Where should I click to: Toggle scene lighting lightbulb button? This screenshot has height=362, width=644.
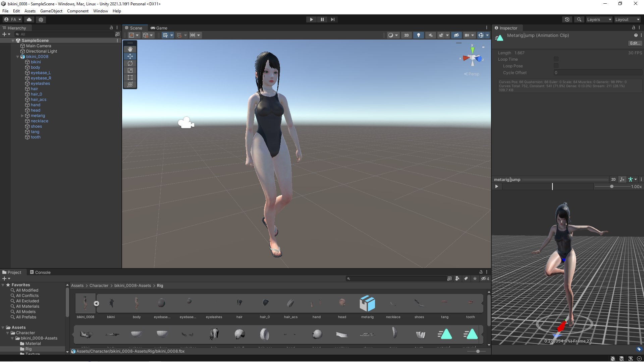click(x=418, y=35)
